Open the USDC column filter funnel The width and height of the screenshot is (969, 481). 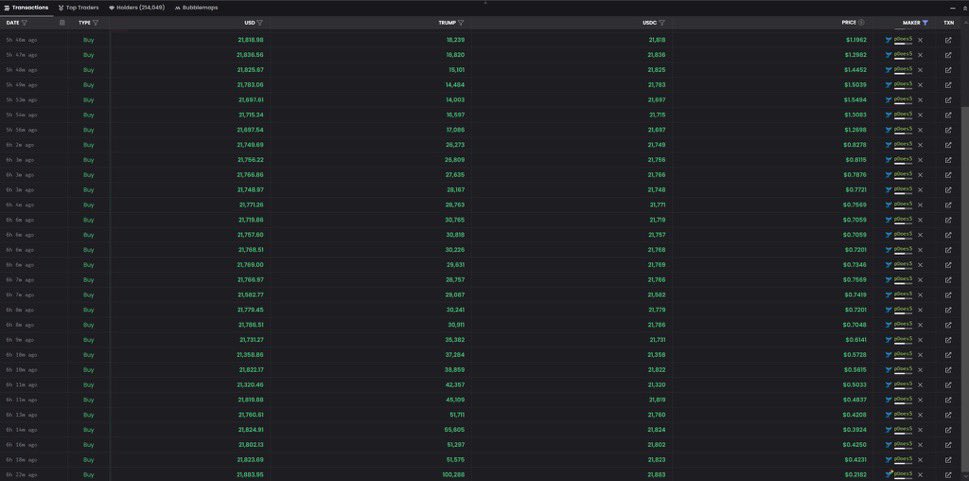click(661, 23)
